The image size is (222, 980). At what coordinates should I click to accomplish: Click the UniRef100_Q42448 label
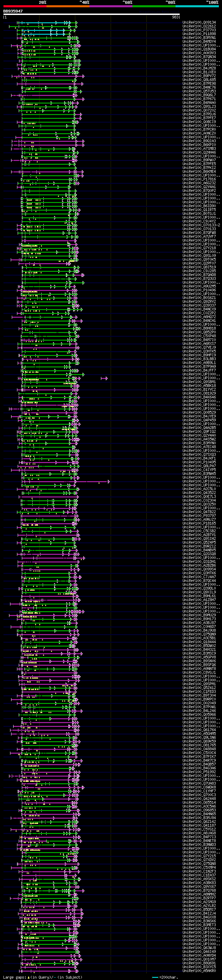[199, 799]
